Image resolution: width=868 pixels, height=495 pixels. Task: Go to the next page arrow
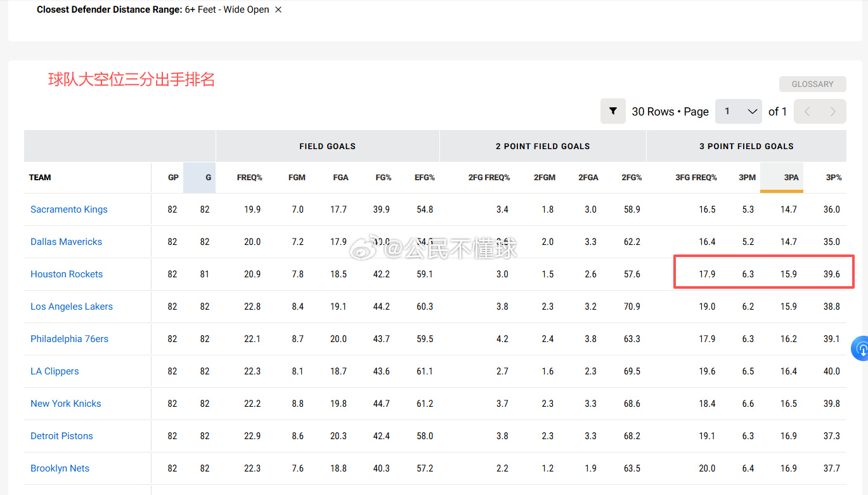point(833,112)
